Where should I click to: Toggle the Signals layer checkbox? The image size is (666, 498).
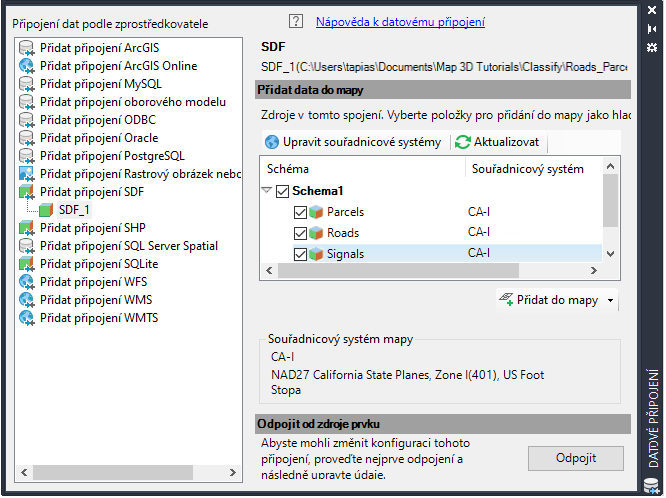pos(301,254)
